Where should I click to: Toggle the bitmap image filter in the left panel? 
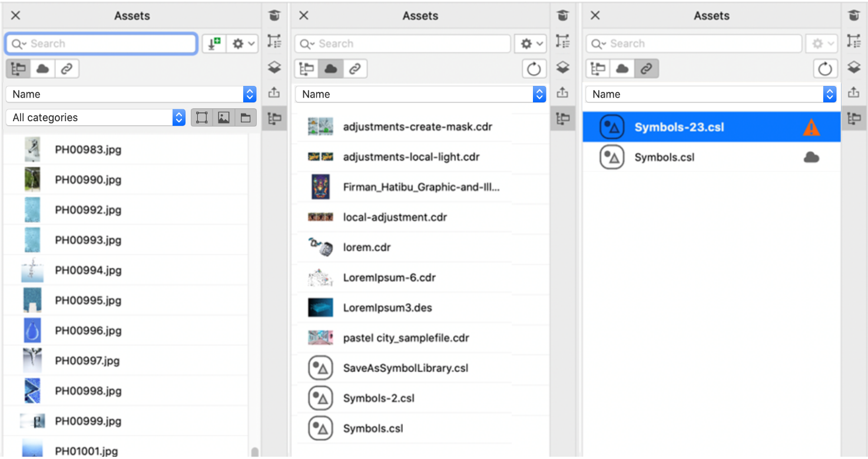224,118
